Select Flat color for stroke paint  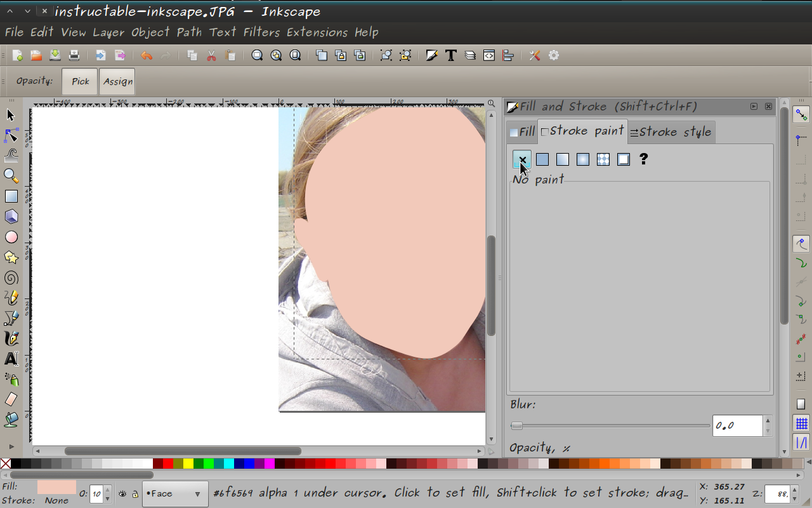(542, 159)
